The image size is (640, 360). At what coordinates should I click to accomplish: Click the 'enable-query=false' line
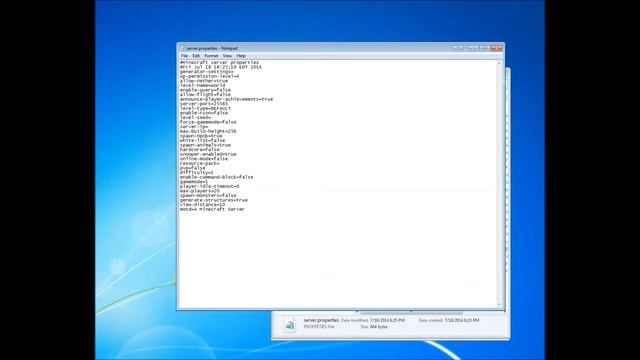205,90
